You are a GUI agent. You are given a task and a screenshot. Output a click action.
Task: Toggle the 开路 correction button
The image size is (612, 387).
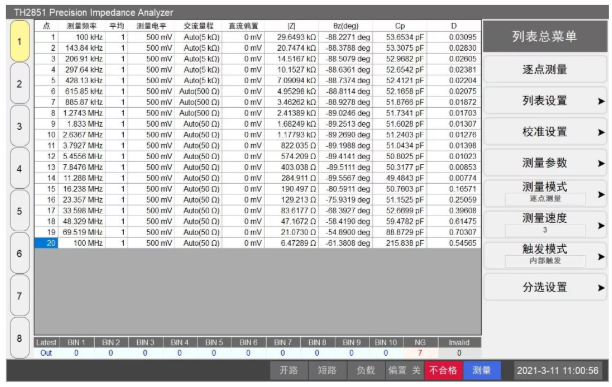tap(289, 370)
